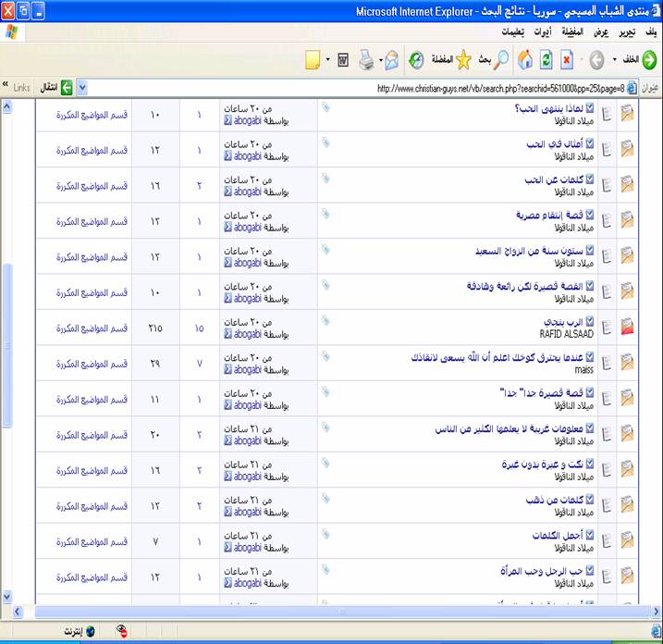Open the Search (بحث) magnifier toolbar button
The image size is (663, 644).
click(x=500, y=60)
